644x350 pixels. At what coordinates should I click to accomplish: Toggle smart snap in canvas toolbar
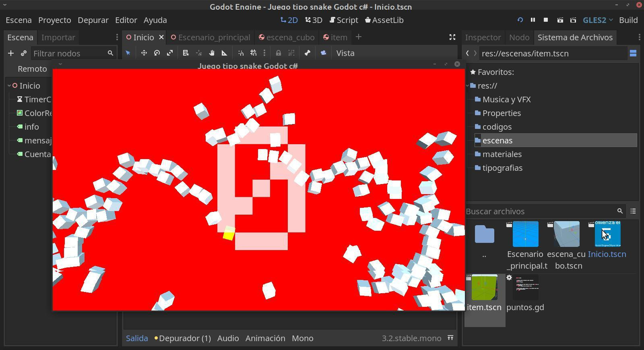pyautogui.click(x=241, y=53)
